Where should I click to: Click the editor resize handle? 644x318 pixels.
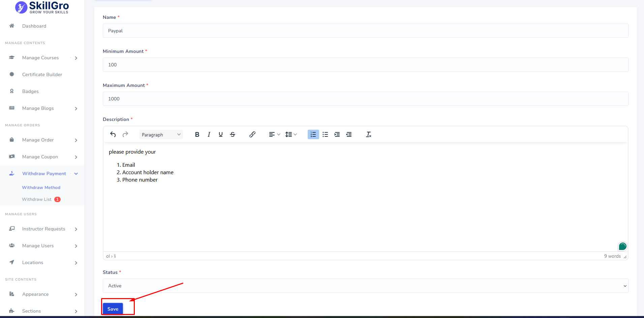625,257
